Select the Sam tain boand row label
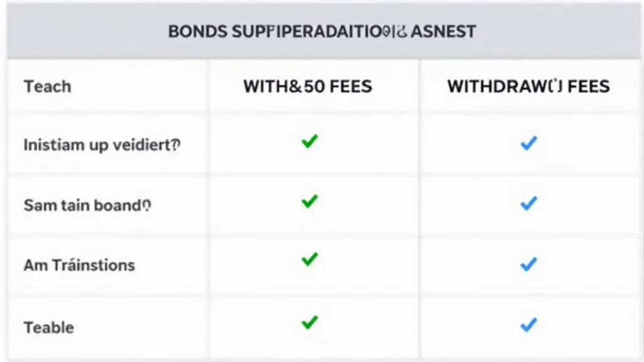Viewport: 644px width, 362px height. click(87, 206)
